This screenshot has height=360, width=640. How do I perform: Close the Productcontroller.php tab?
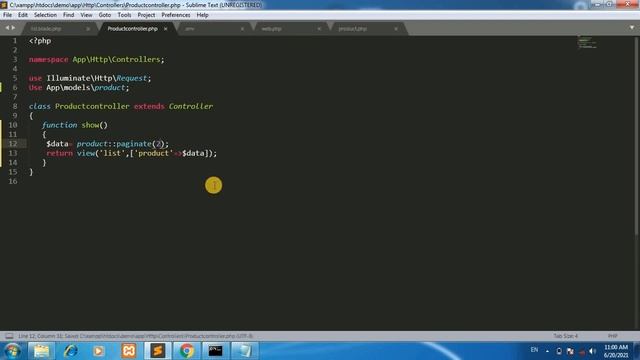click(x=165, y=29)
